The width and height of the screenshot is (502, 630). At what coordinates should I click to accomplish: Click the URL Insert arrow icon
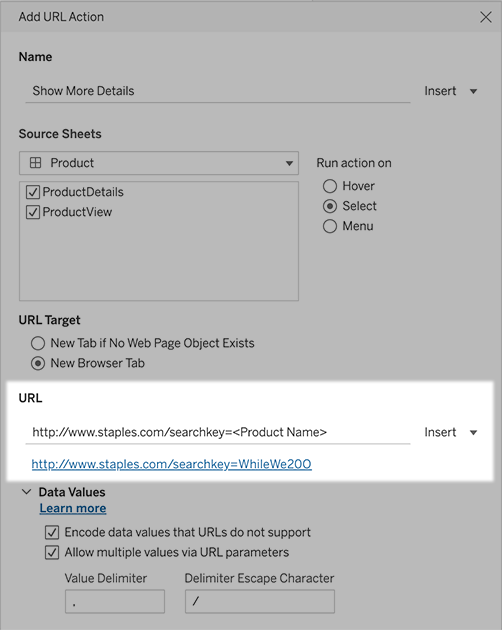(473, 432)
